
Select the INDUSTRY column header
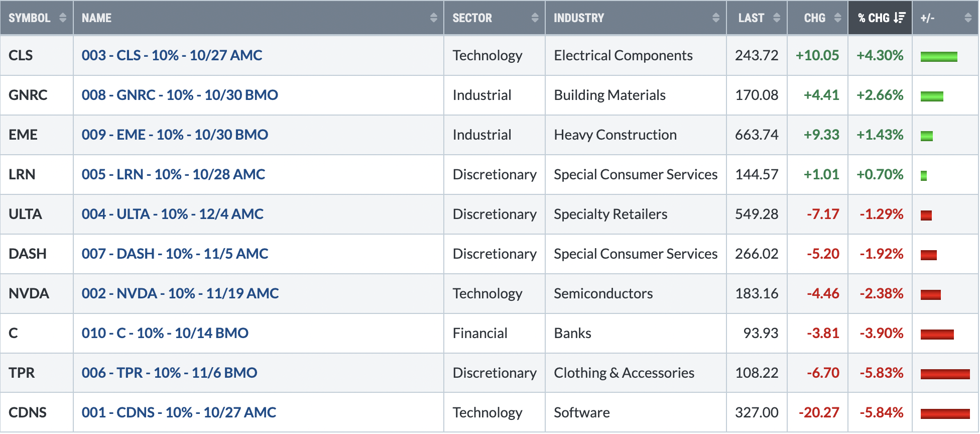pos(636,18)
